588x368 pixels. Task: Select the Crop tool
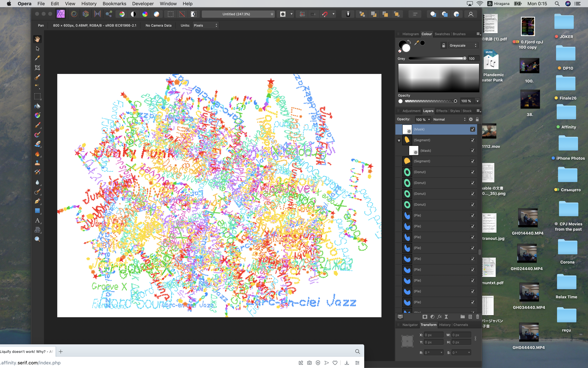point(37,68)
